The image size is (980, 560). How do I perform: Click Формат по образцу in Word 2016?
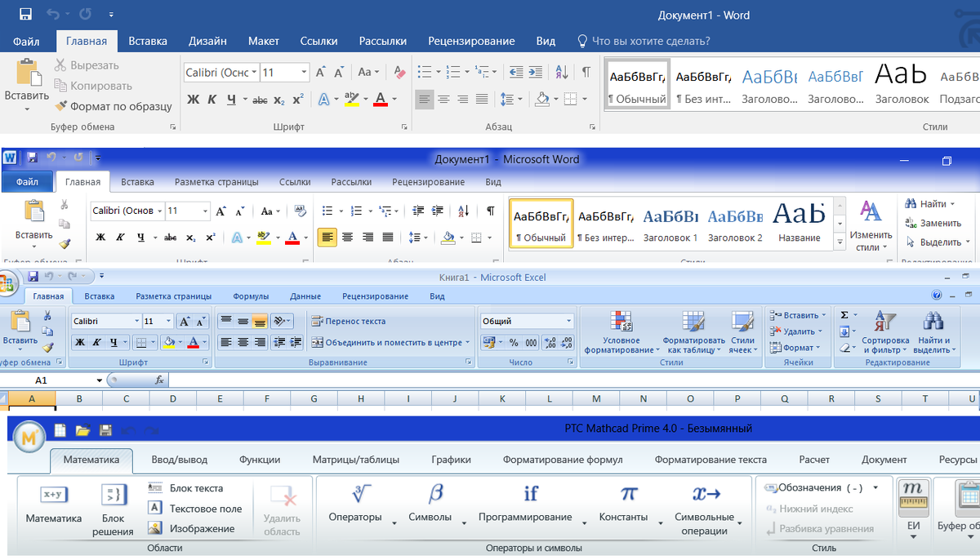pyautogui.click(x=113, y=106)
